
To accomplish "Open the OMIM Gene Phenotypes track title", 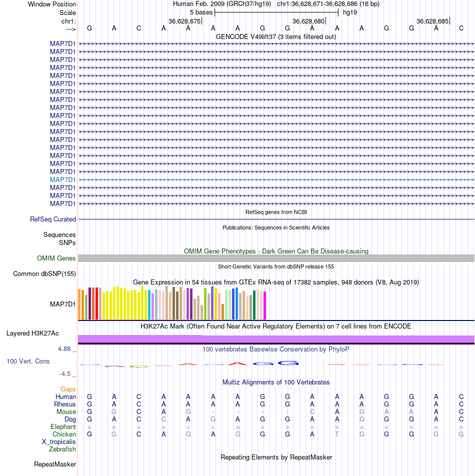I will (x=276, y=251).
